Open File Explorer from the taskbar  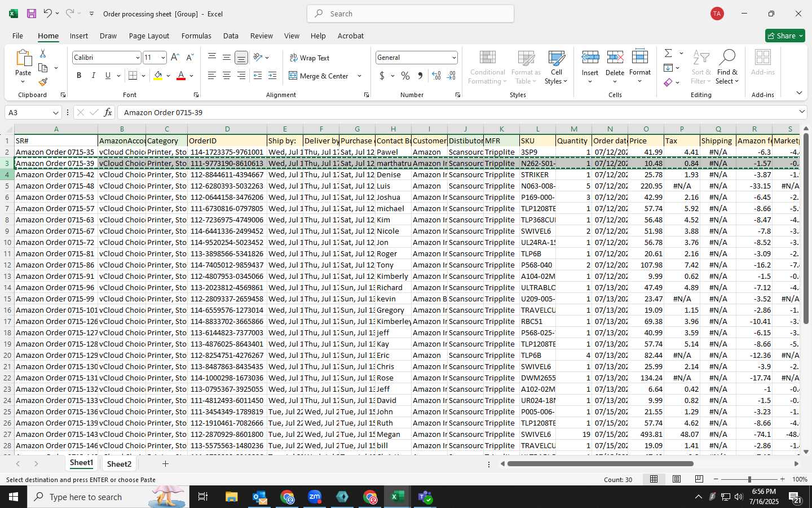pyautogui.click(x=232, y=497)
